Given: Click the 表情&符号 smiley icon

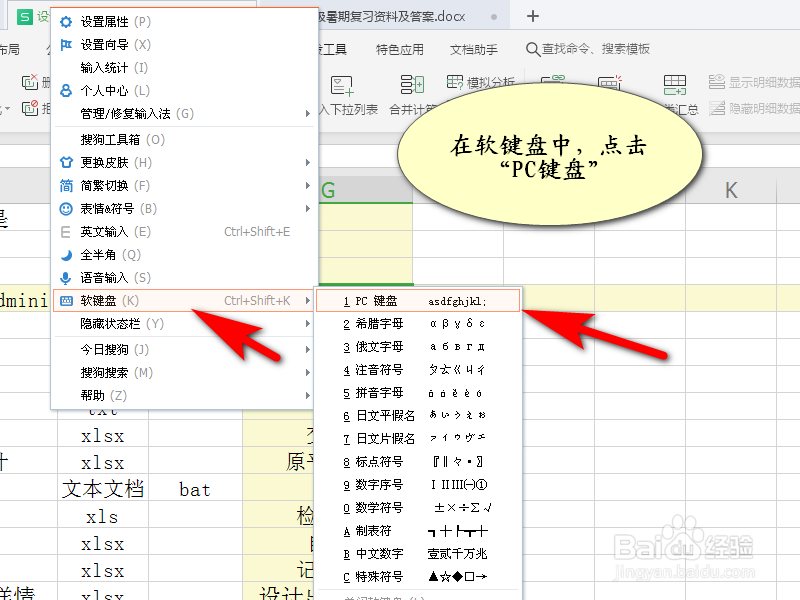Looking at the screenshot, I should [x=66, y=209].
